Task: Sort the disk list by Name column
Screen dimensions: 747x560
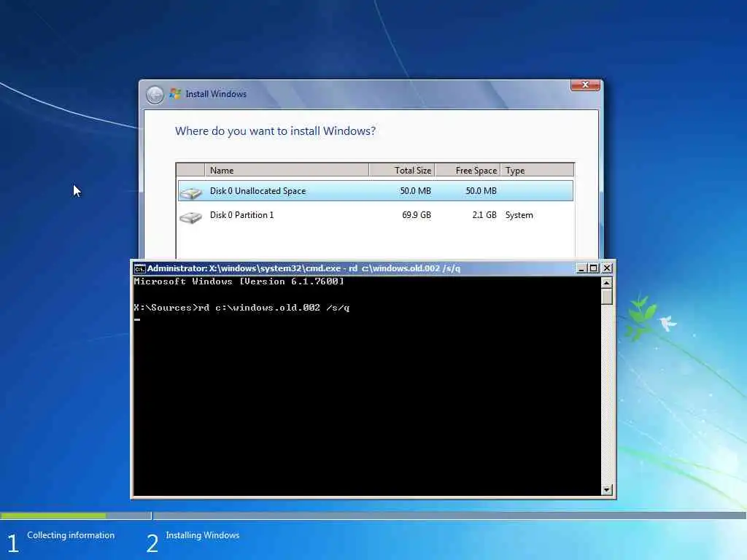Action: click(287, 170)
